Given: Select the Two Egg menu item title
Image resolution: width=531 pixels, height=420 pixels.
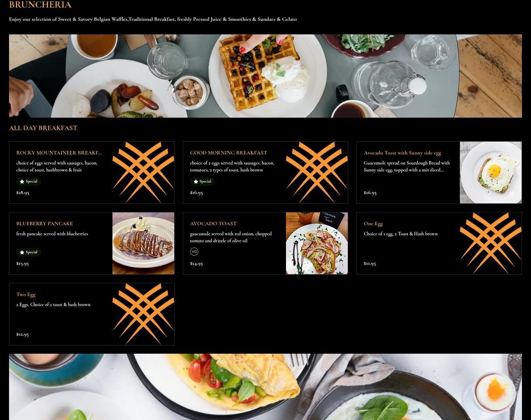Looking at the screenshot, I should pos(26,295).
